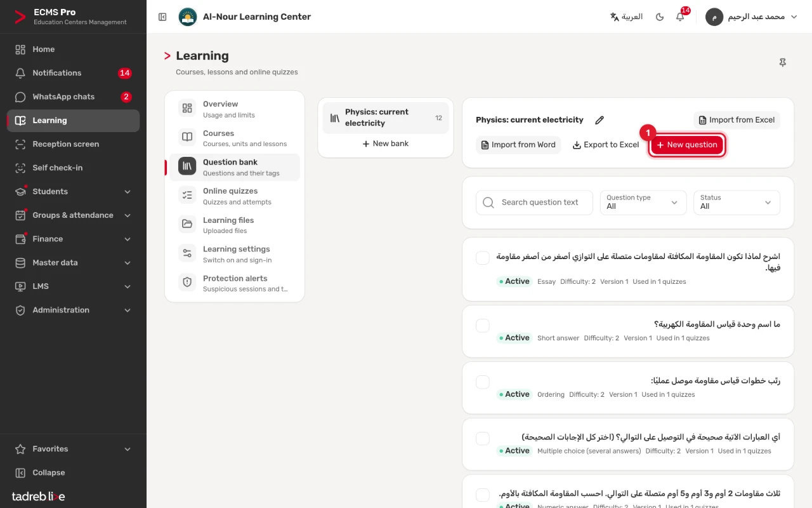Open Notifications in the sidebar
This screenshot has width=812, height=508.
[x=73, y=73]
